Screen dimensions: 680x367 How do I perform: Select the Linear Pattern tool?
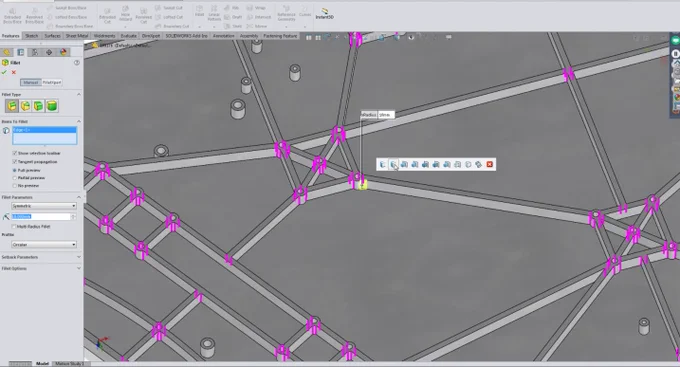[214, 13]
